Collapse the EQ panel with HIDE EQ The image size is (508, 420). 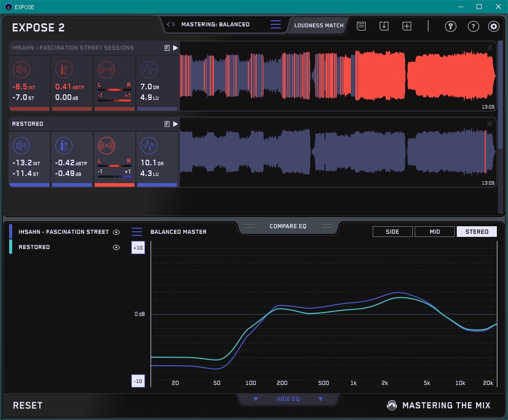[x=288, y=399]
